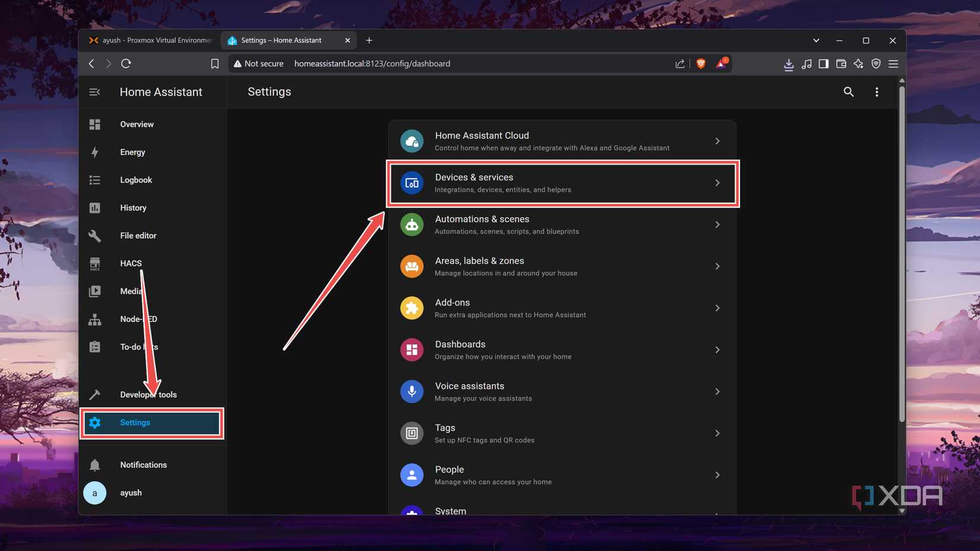Open the Developer tools hammer icon
Image resolution: width=980 pixels, height=551 pixels.
pos(94,395)
